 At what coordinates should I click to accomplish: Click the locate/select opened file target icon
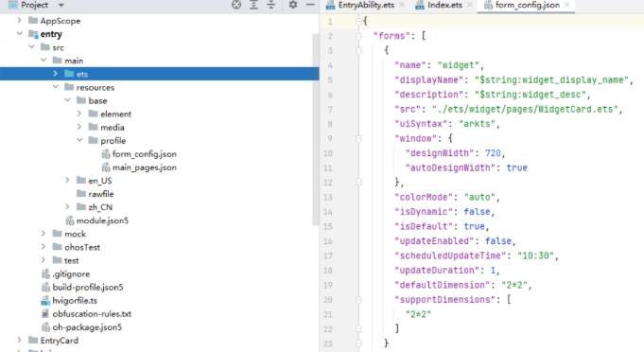236,5
